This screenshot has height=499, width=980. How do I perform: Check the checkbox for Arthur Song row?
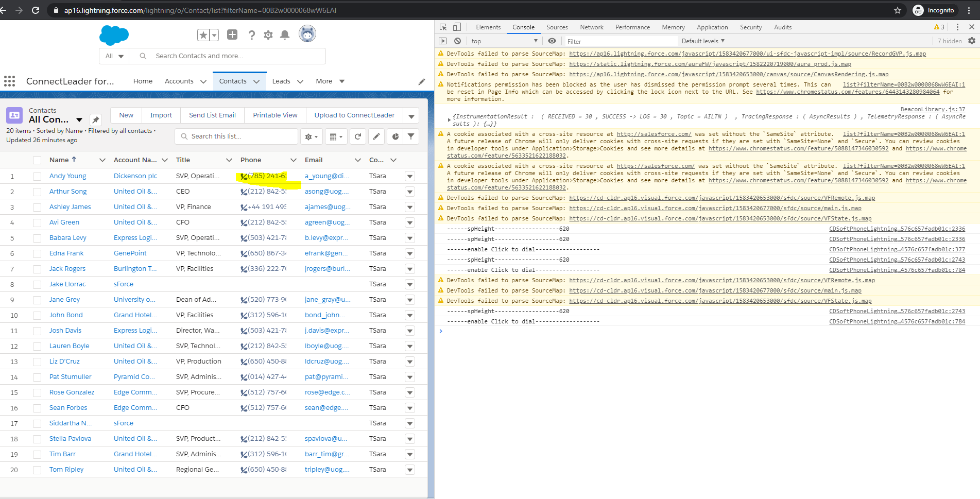[37, 192]
